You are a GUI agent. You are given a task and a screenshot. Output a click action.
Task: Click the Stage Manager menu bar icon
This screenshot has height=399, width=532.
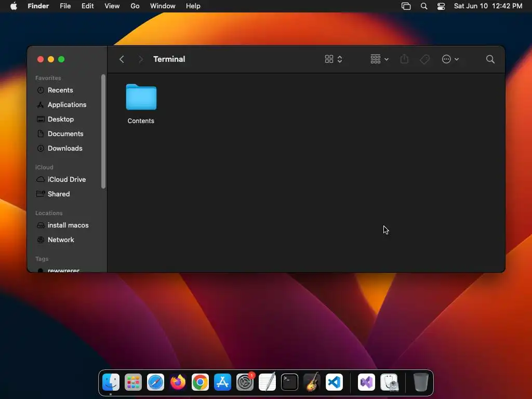tap(406, 6)
